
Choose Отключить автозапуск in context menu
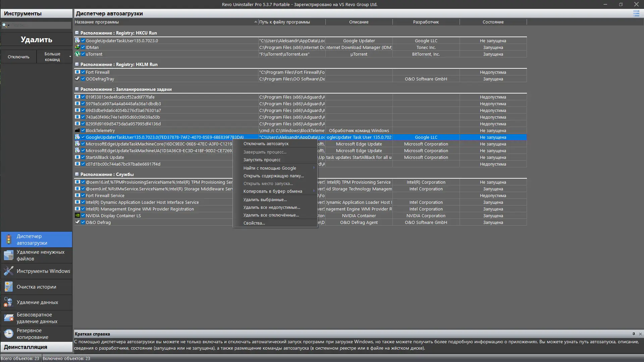[x=266, y=144]
